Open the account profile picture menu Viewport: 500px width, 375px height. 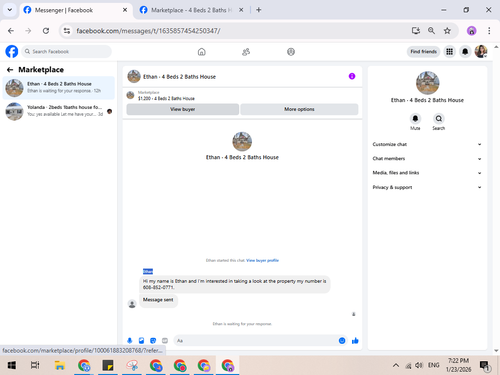point(481,52)
